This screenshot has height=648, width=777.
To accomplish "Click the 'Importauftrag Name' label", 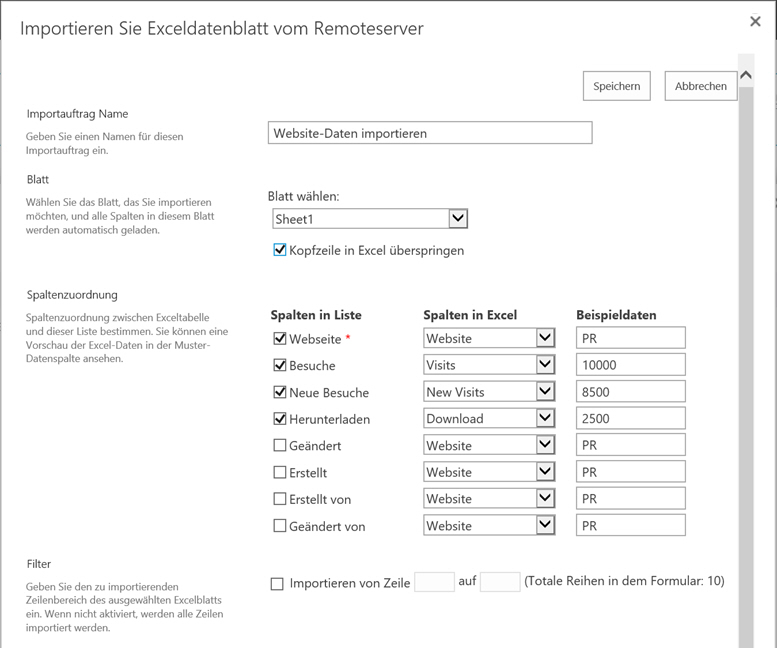I will tap(77, 114).
